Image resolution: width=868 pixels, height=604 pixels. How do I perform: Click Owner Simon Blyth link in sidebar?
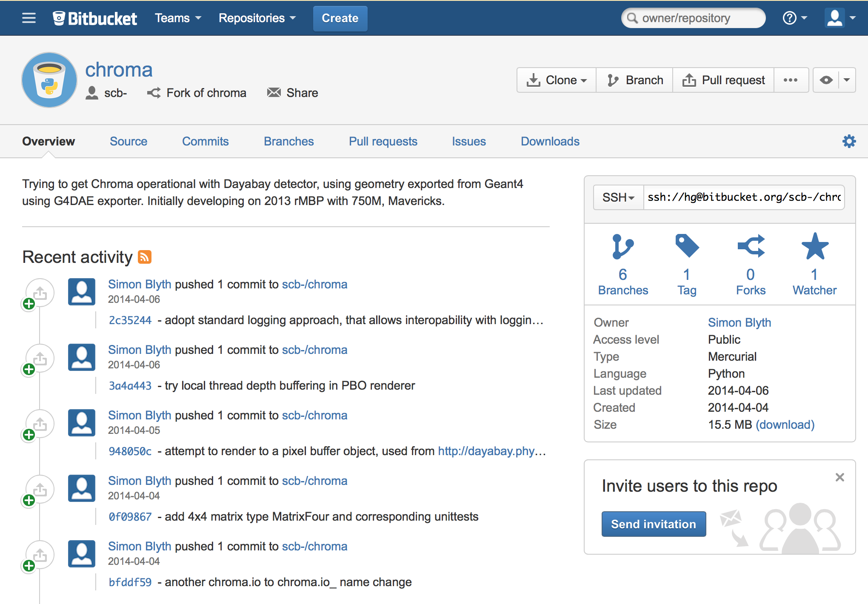pos(740,322)
